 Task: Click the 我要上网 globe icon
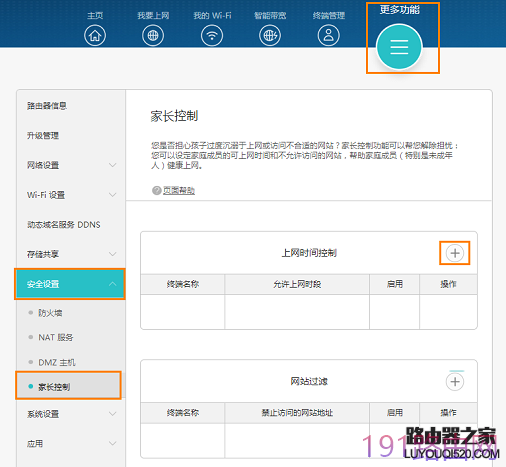[x=153, y=35]
